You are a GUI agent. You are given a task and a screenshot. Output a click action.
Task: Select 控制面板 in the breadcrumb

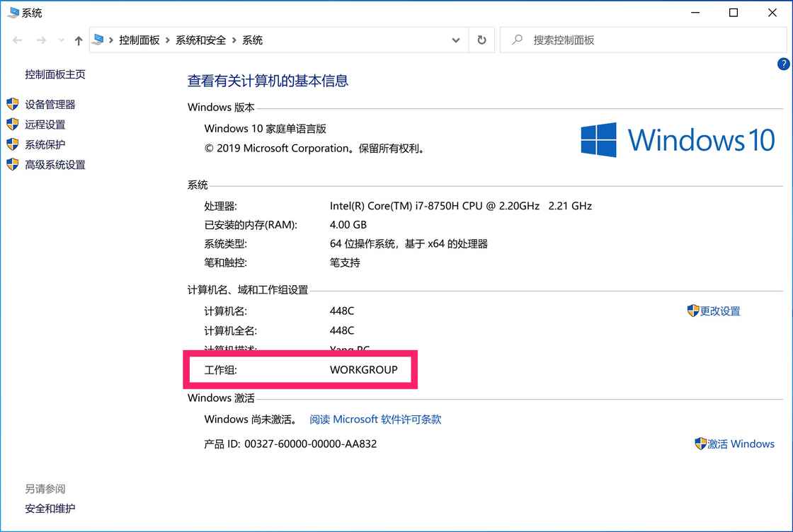click(139, 40)
